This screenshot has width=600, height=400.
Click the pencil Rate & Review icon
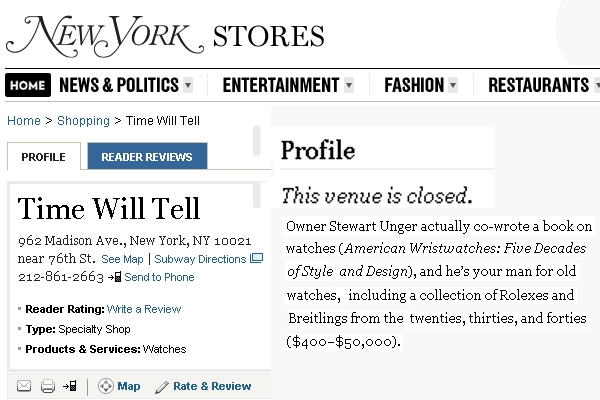161,387
